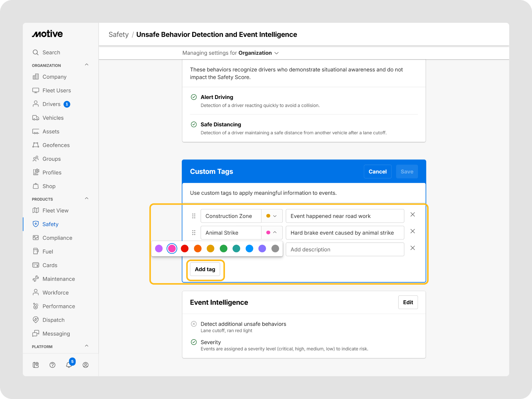Click the Alert Driving enabled check icon
532x399 pixels.
point(194,97)
